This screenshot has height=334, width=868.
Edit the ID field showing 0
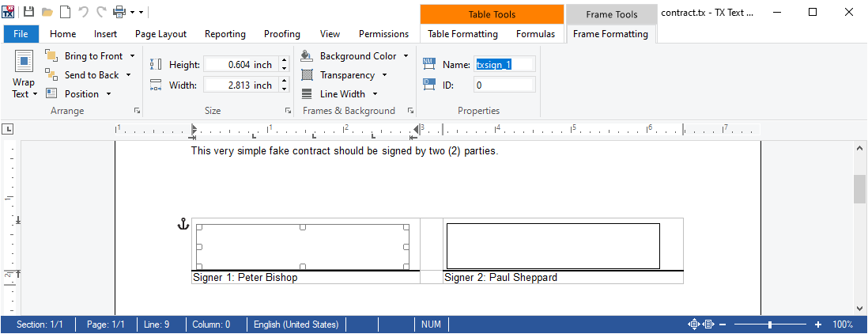tap(504, 85)
